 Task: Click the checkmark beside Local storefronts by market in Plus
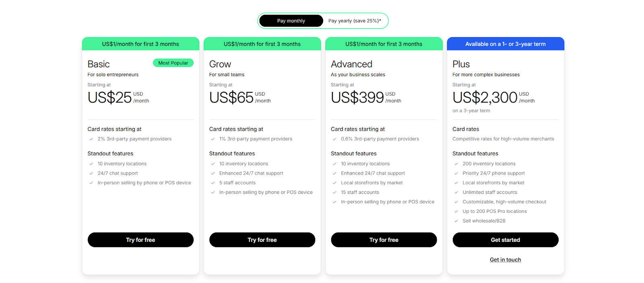point(456,183)
